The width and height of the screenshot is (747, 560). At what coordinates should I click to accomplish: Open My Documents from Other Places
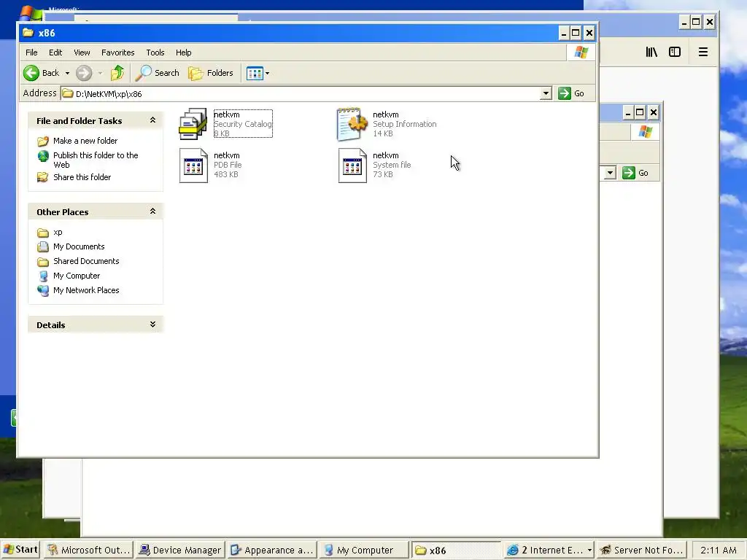point(79,246)
